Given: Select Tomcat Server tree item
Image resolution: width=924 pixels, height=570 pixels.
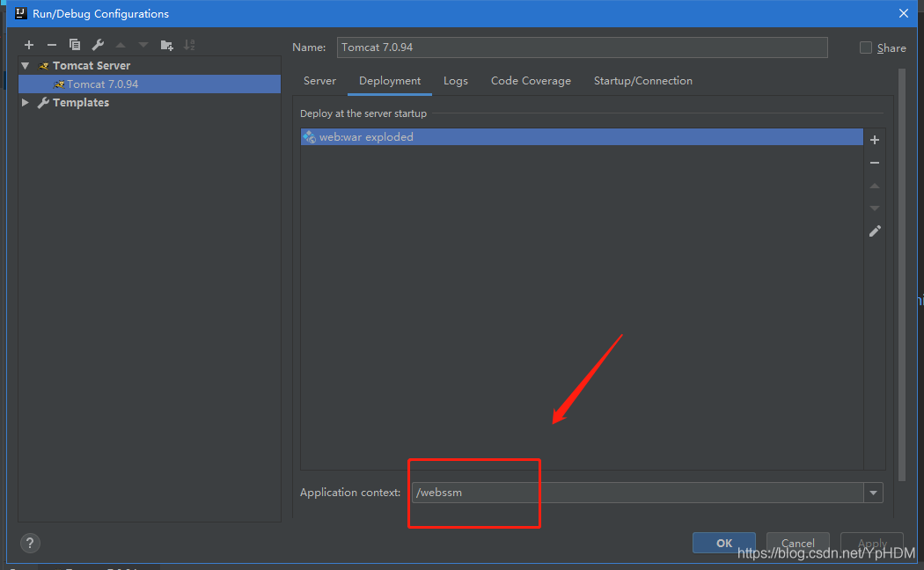Looking at the screenshot, I should 92,65.
